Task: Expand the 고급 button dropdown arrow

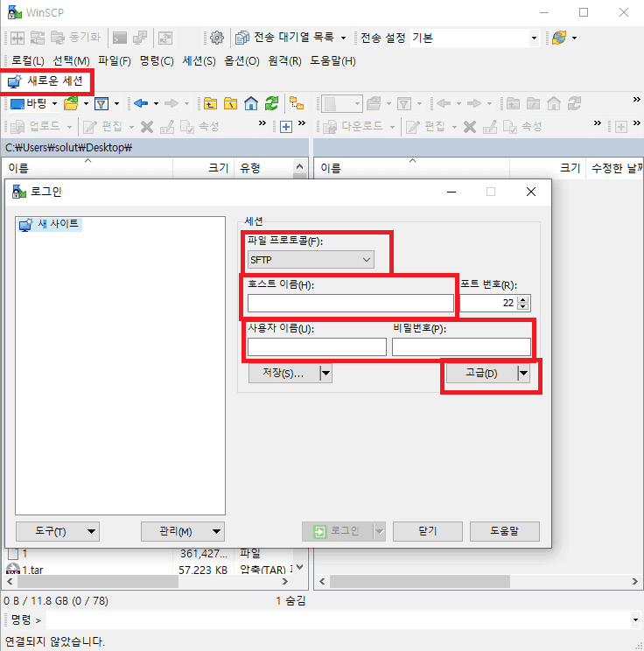Action: [x=524, y=374]
